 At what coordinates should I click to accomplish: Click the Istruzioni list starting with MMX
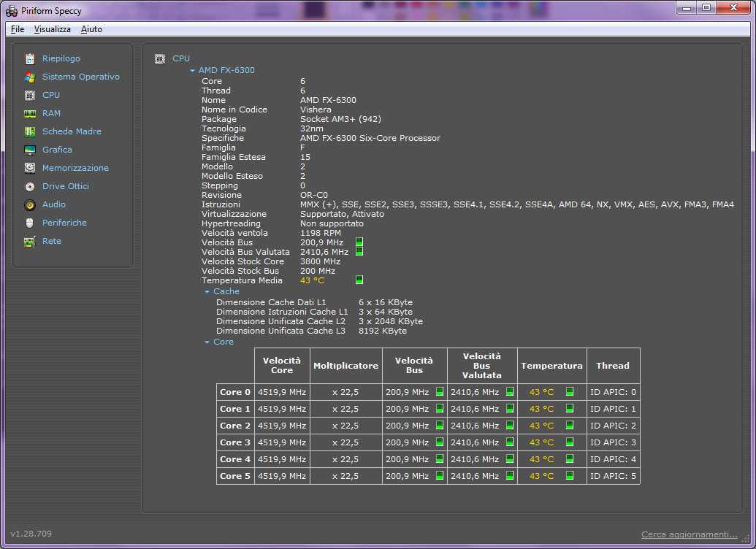517,204
